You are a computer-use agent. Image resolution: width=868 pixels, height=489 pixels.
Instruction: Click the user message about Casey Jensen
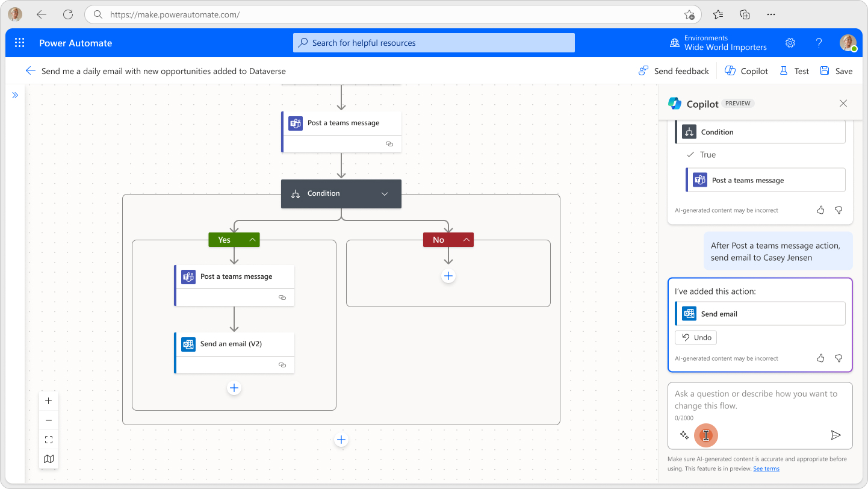coord(778,251)
